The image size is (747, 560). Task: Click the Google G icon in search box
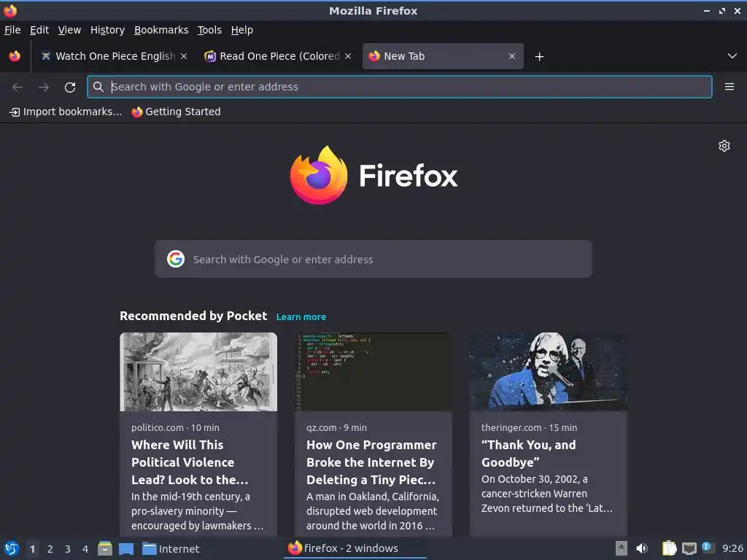click(x=176, y=259)
